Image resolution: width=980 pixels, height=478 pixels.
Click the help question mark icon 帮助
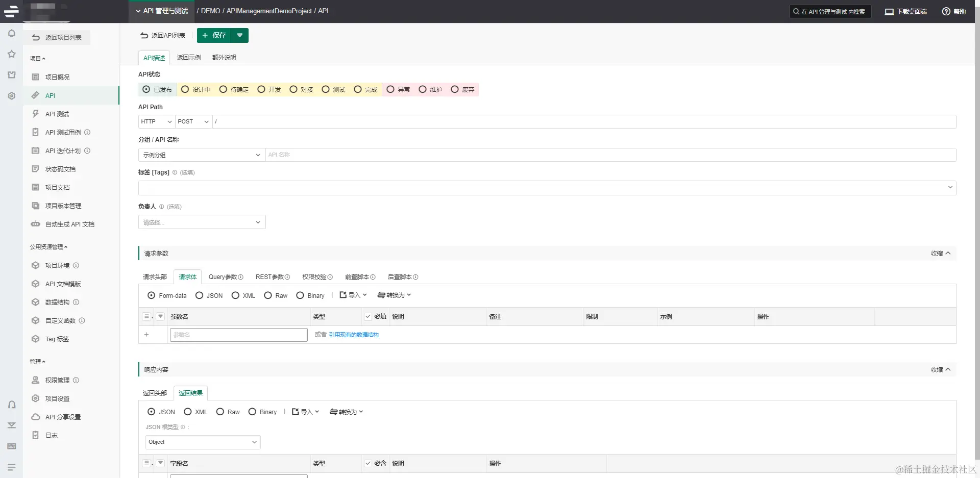[x=946, y=11]
